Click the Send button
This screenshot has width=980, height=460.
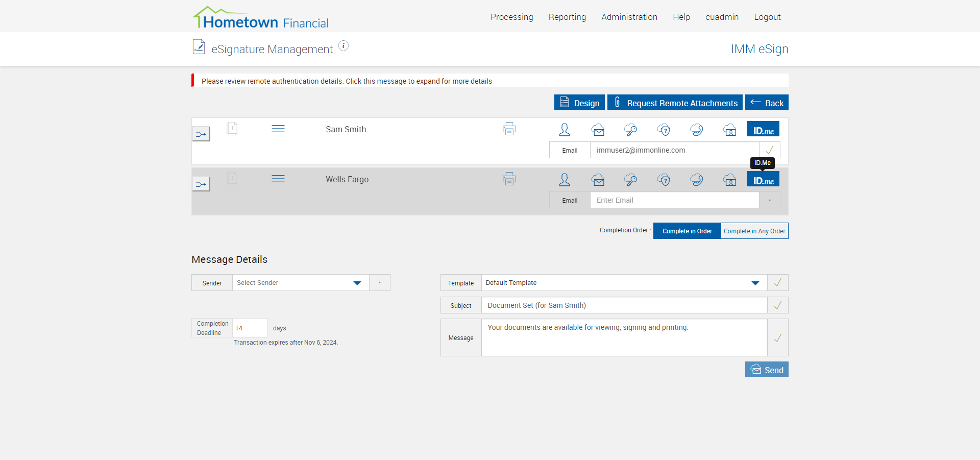click(766, 370)
